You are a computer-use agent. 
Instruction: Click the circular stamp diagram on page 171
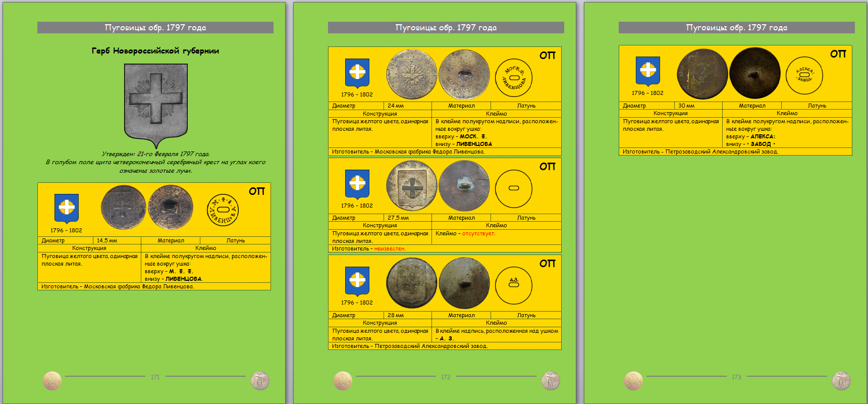click(223, 210)
